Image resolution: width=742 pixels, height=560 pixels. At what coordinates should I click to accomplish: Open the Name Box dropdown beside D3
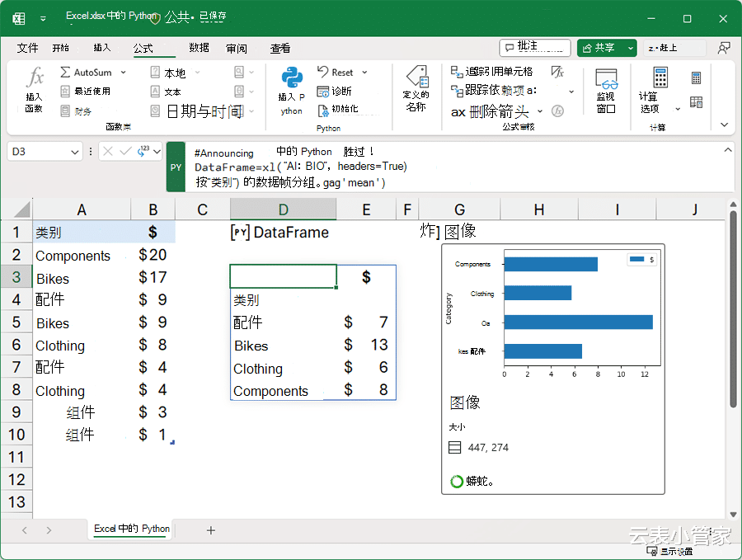[x=75, y=152]
